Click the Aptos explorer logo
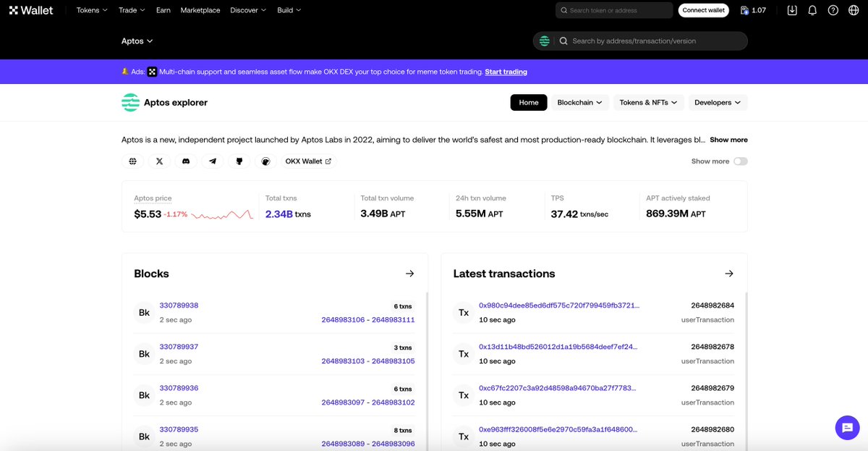This screenshot has height=451, width=868. point(130,103)
